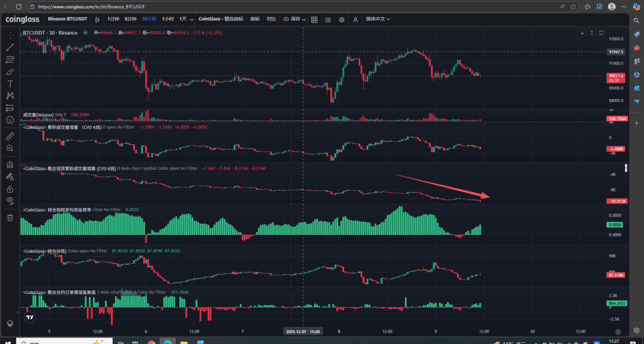644x344 pixels.
Task: Click the 持仓加权平均资金费率 indicator title
Action: pos(57,210)
